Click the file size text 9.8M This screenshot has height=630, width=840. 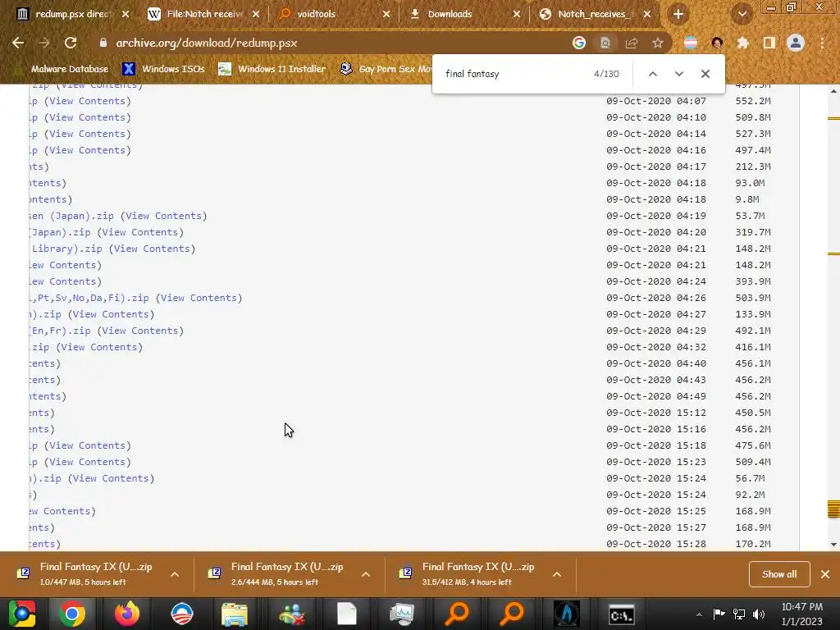746,199
